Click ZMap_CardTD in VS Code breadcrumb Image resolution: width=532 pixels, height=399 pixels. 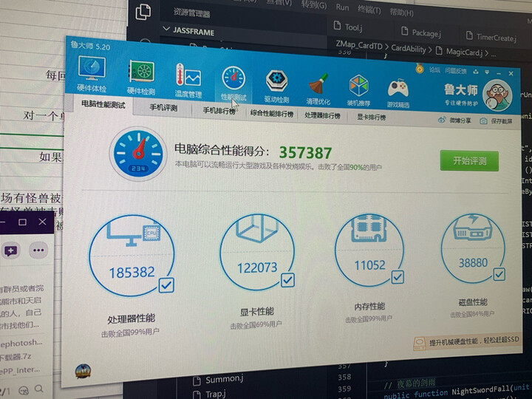(x=359, y=46)
